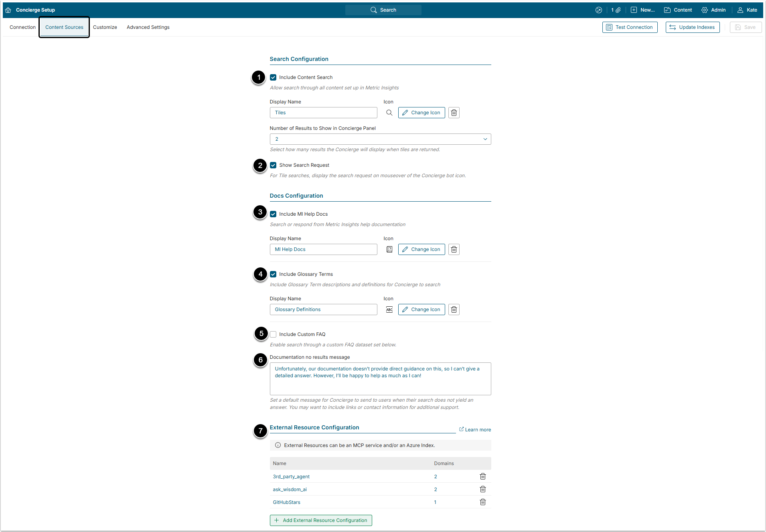This screenshot has height=532, width=766.
Task: Click Update Indexes
Action: 693,27
